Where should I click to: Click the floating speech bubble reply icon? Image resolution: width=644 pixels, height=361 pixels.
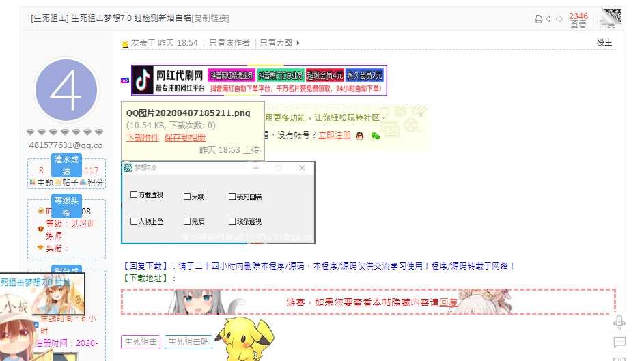[x=619, y=342]
